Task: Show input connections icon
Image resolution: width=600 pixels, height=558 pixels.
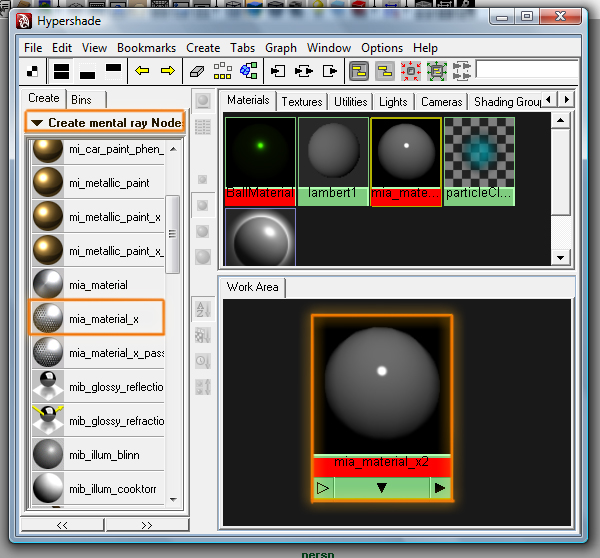Action: pyautogui.click(x=278, y=71)
